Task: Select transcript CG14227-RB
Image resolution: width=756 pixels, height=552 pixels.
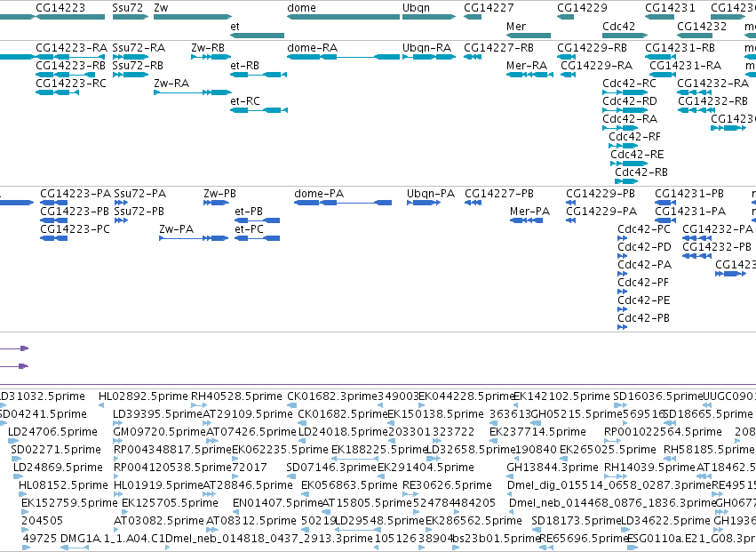Action: 499,48
